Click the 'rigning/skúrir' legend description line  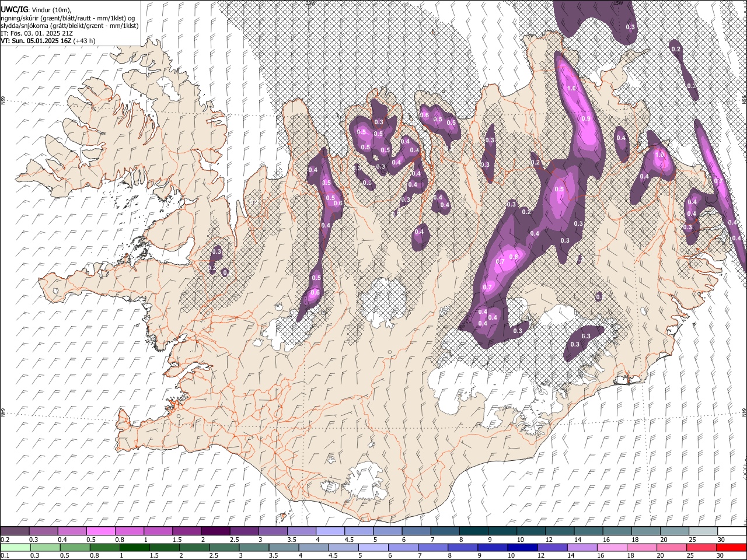click(x=68, y=18)
